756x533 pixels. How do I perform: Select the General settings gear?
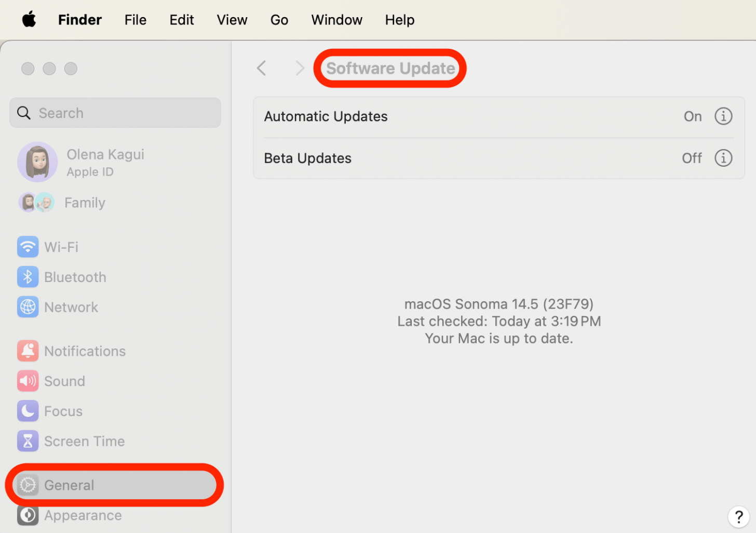pos(28,485)
